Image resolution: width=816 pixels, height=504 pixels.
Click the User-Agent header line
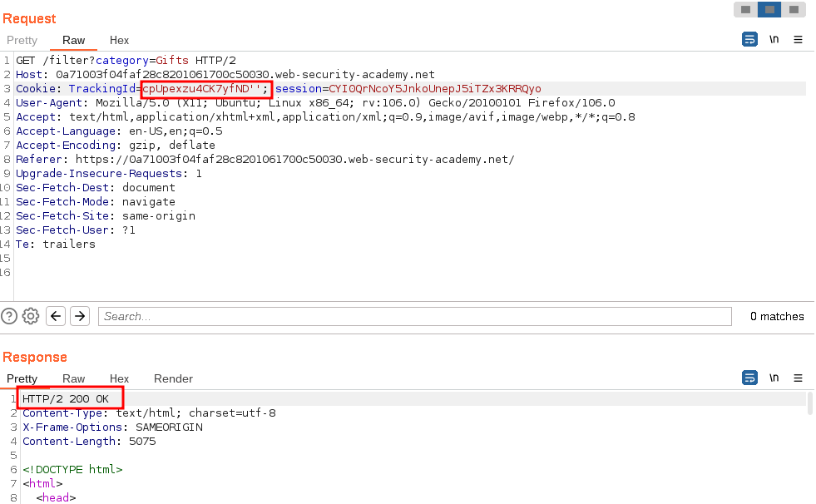coord(315,103)
